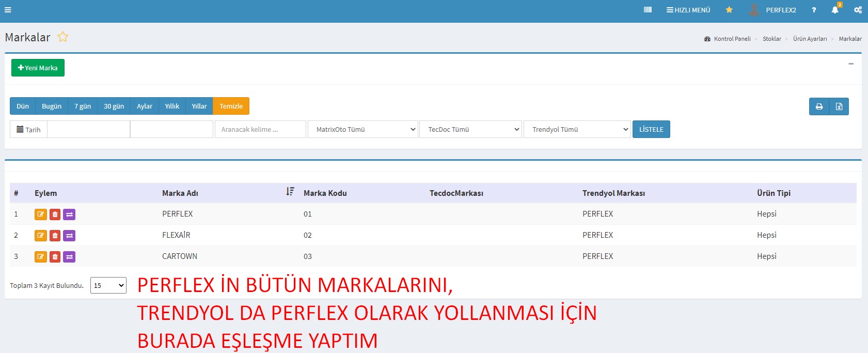Image resolution: width=868 pixels, height=353 pixels.
Task: Open the settings gears icon
Action: (x=858, y=10)
